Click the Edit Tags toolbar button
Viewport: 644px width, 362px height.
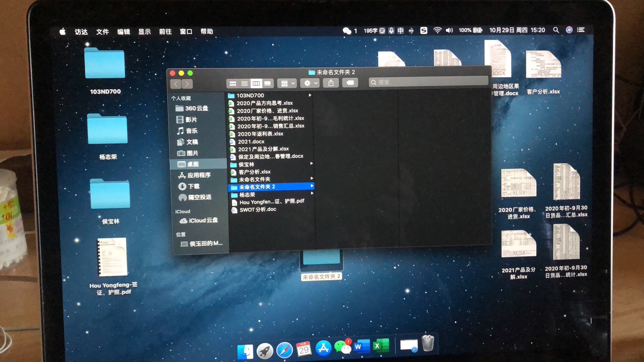(x=350, y=82)
